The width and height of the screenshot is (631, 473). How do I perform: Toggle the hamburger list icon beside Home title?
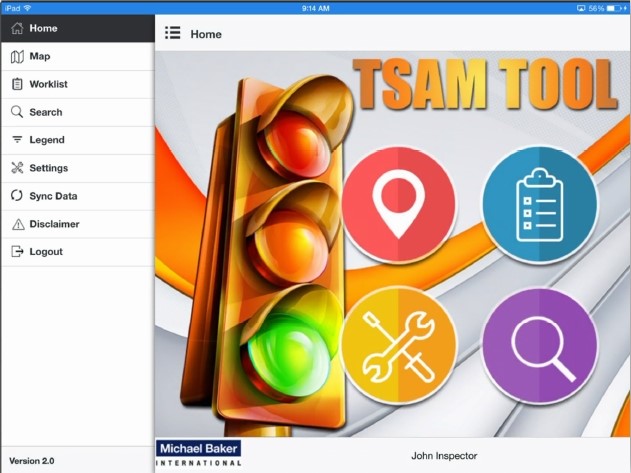click(172, 33)
